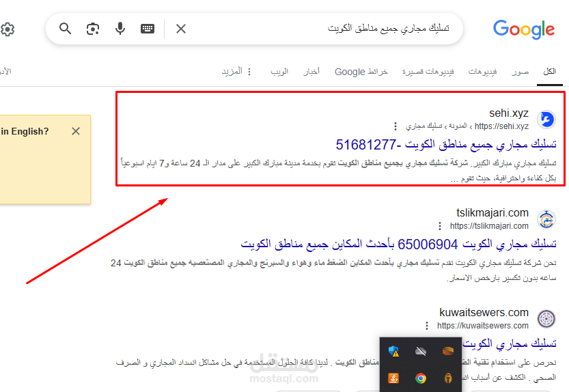Click the brown oval tray icon
Image resolution: width=569 pixels, height=392 pixels.
448,351
